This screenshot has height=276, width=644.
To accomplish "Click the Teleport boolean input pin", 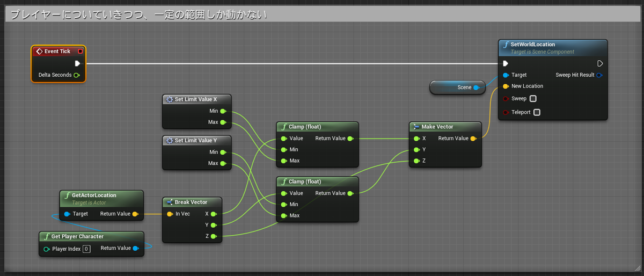I will (x=506, y=112).
